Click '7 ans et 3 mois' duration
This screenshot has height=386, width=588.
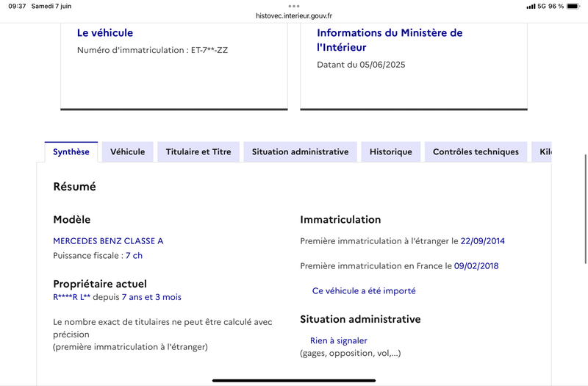[x=151, y=297]
